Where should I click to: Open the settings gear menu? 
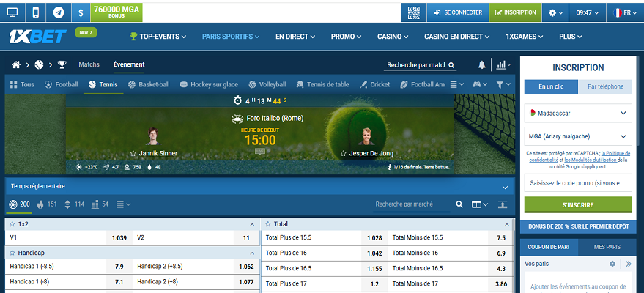(555, 12)
